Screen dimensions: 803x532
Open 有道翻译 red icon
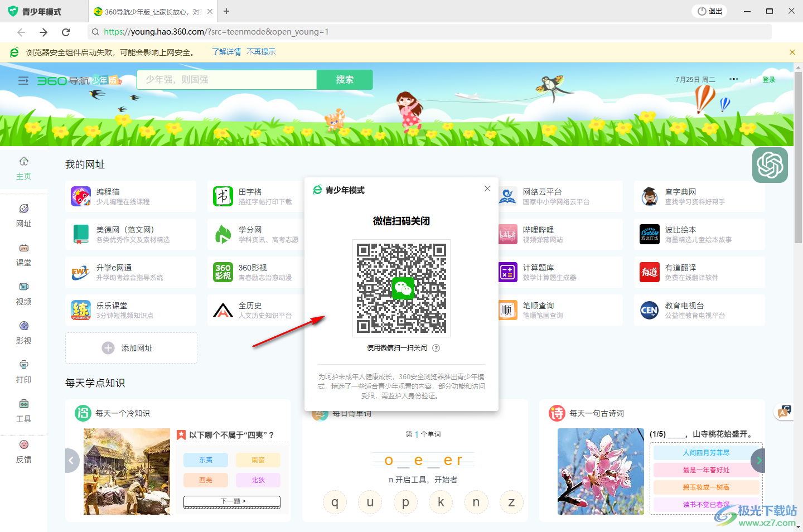(650, 272)
